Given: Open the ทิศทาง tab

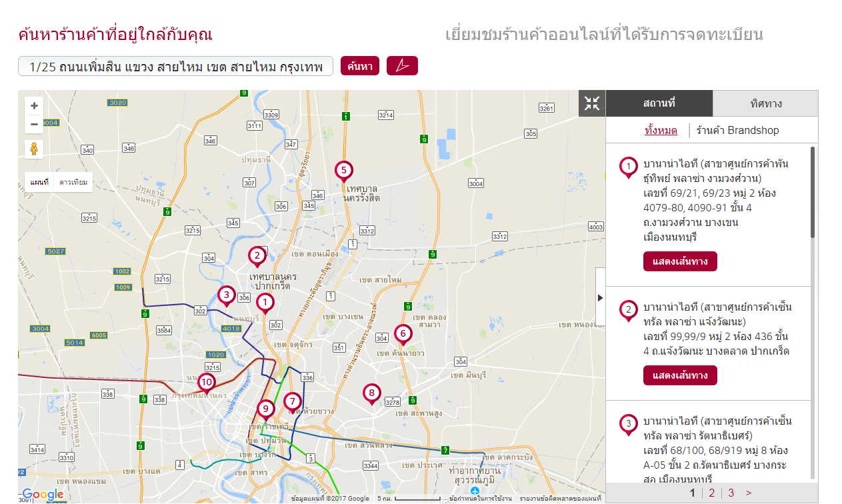Looking at the screenshot, I should pos(765,103).
